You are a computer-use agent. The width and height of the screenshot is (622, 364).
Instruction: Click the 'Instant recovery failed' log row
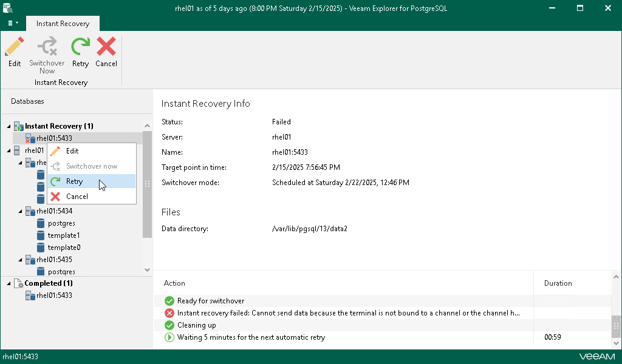[383, 313]
